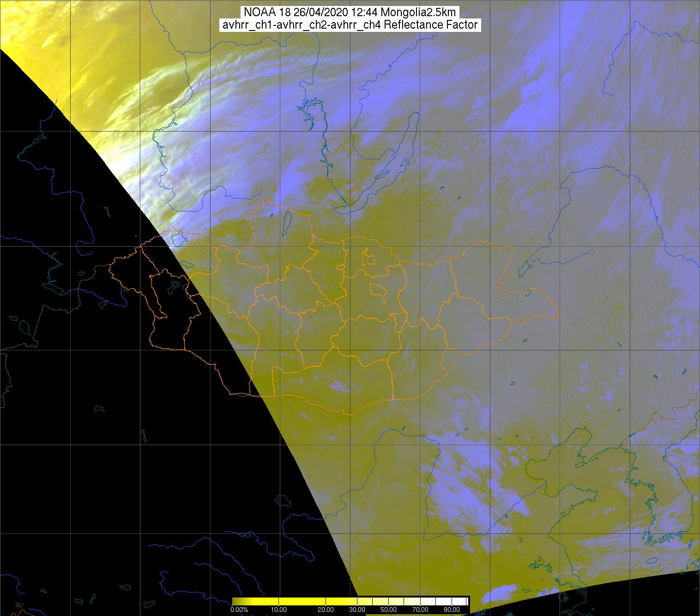The height and width of the screenshot is (616, 700).
Task: Click the title 'NOAA 18 26/04/2020 12:44 Mongolia2.5km'
Action: (350, 12)
